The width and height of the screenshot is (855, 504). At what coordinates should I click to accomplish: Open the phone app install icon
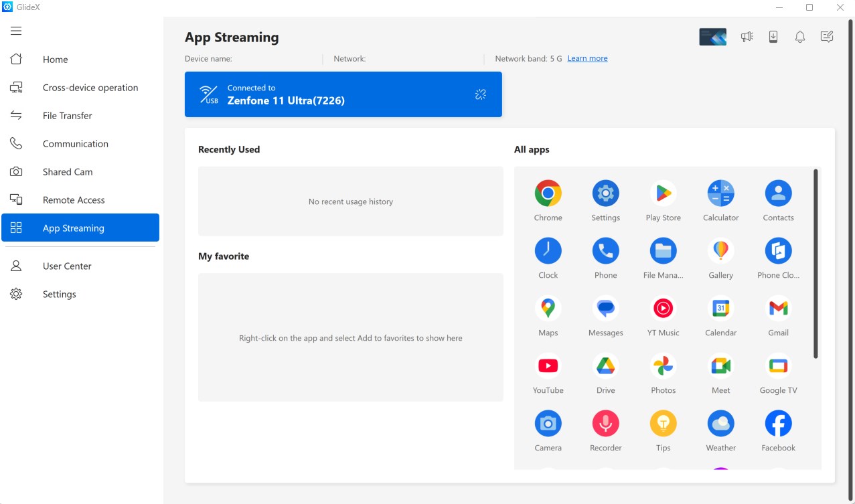pyautogui.click(x=773, y=37)
